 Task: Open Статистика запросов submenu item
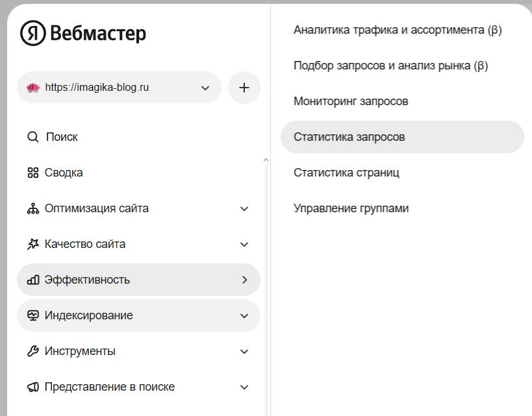click(349, 137)
